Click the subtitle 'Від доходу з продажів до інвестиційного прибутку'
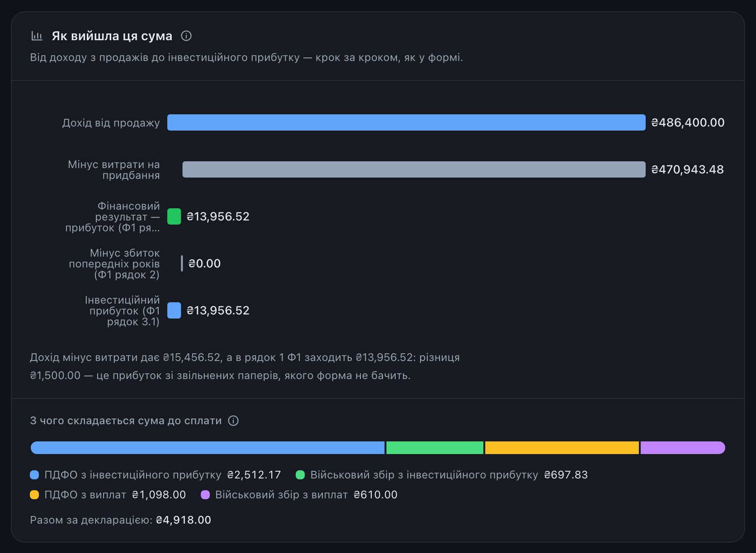The image size is (756, 553). coord(165,57)
